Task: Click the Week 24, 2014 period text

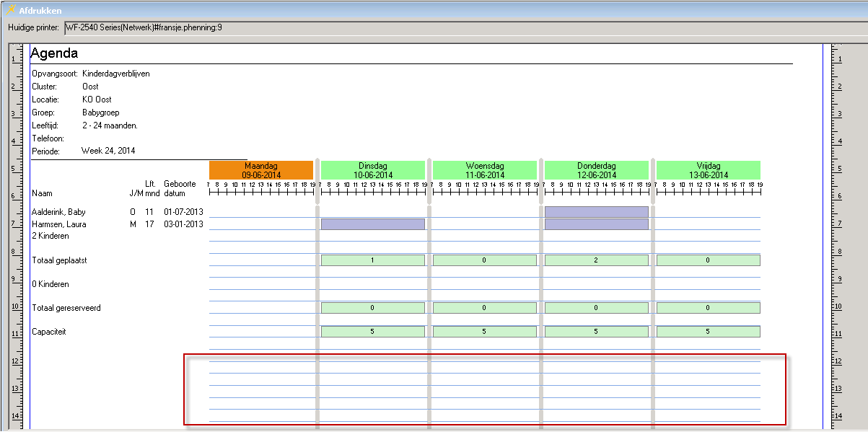Action: 108,151
